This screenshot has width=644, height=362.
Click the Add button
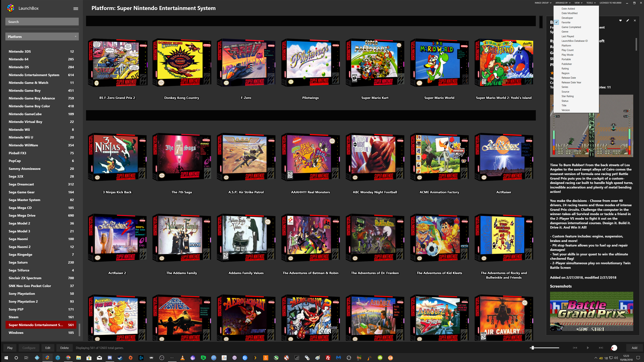(634, 348)
